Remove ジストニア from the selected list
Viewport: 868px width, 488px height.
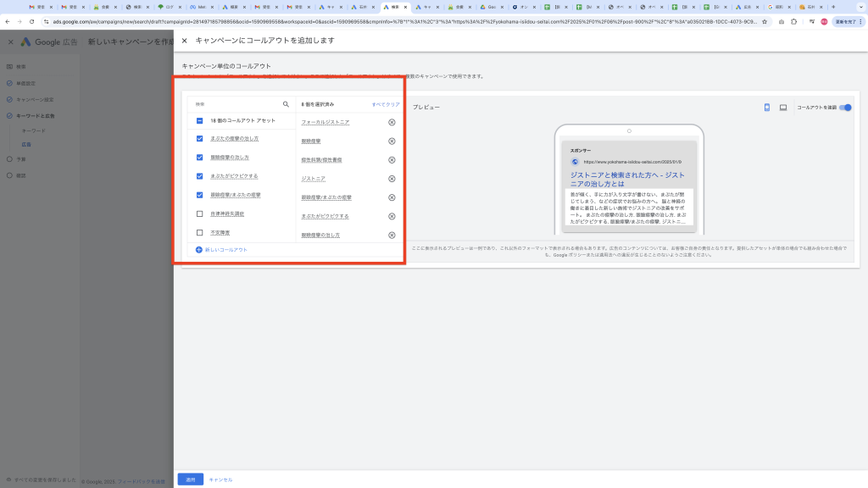[392, 179]
